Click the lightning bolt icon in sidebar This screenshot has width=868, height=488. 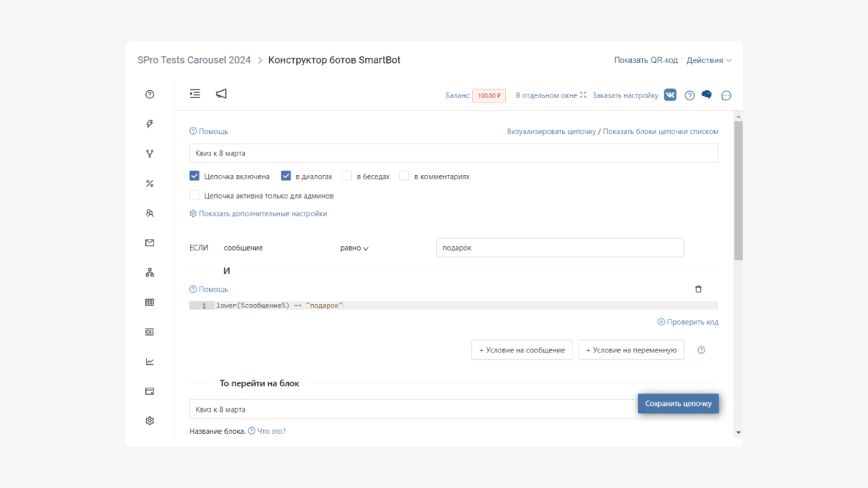[x=150, y=124]
